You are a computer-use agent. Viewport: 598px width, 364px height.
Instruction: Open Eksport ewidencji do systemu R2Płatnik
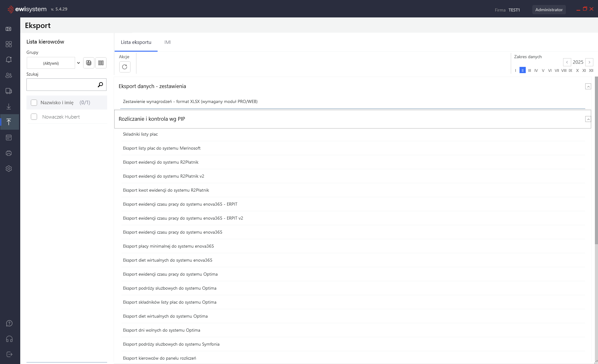[x=353, y=162]
